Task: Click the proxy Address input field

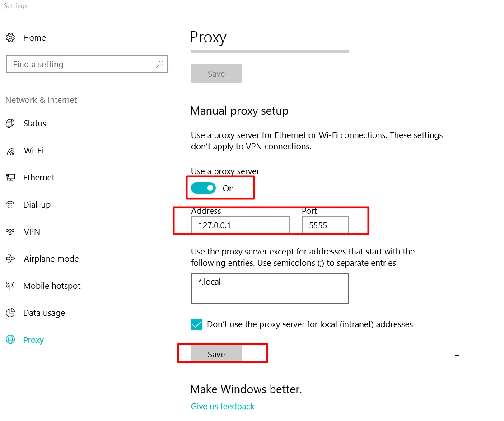Action: (x=240, y=225)
